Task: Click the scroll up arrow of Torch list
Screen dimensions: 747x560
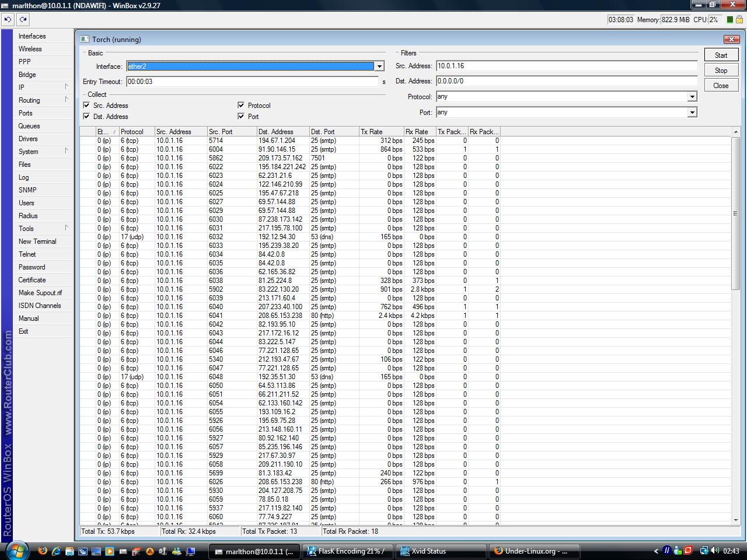Action: [x=735, y=132]
